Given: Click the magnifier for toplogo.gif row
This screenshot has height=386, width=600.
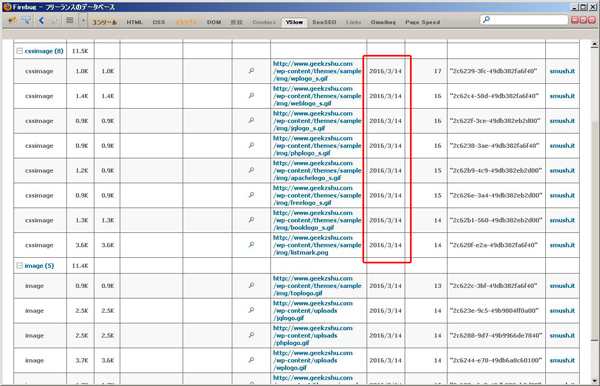Looking at the screenshot, I should click(x=251, y=285).
